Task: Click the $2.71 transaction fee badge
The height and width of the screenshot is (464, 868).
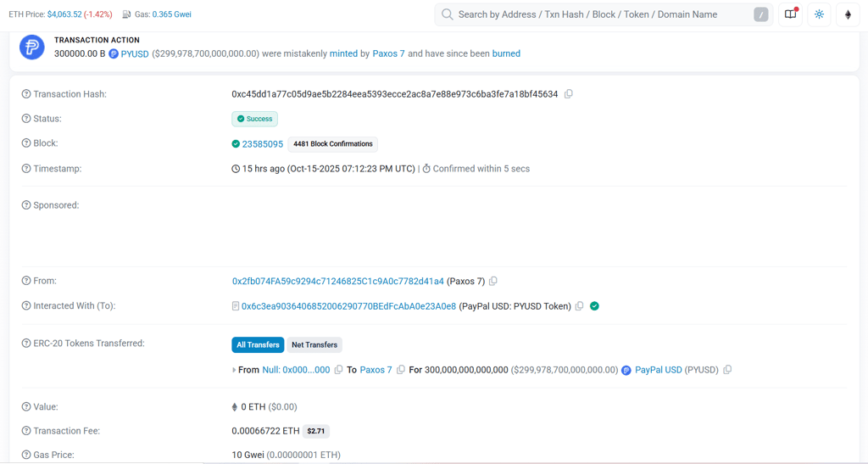Action: [316, 431]
